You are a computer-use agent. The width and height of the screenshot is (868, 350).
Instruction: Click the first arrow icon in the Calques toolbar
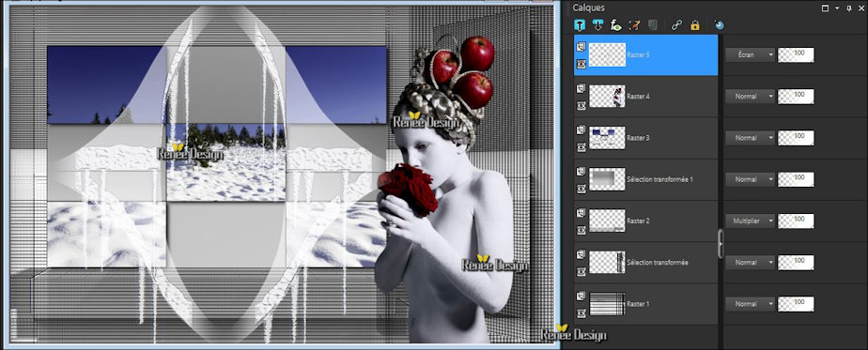click(580, 25)
